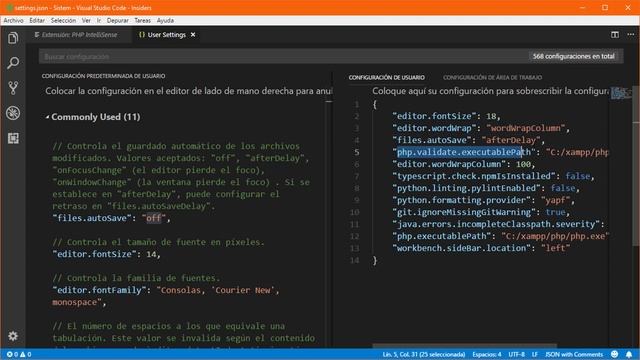Open the Debug view in activity bar
640x360 pixels.
click(x=13, y=113)
